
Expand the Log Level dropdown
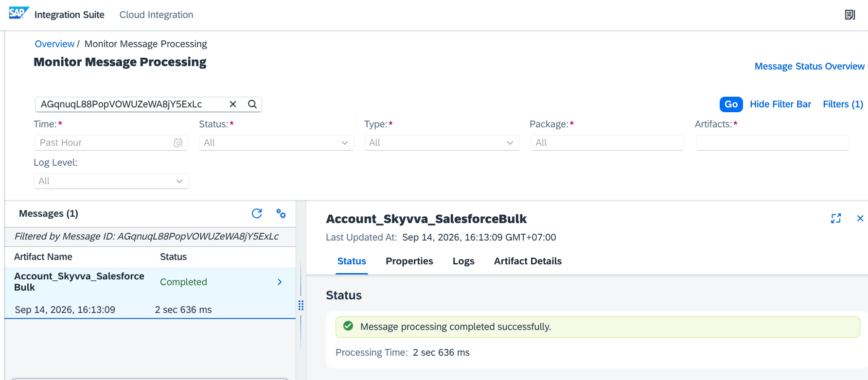pyautogui.click(x=111, y=181)
